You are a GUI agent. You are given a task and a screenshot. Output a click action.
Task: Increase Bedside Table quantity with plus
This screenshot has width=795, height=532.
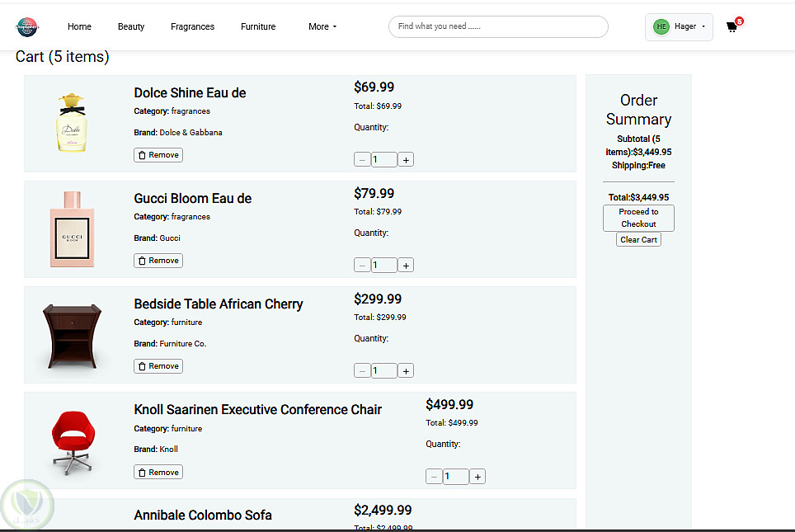tap(406, 371)
